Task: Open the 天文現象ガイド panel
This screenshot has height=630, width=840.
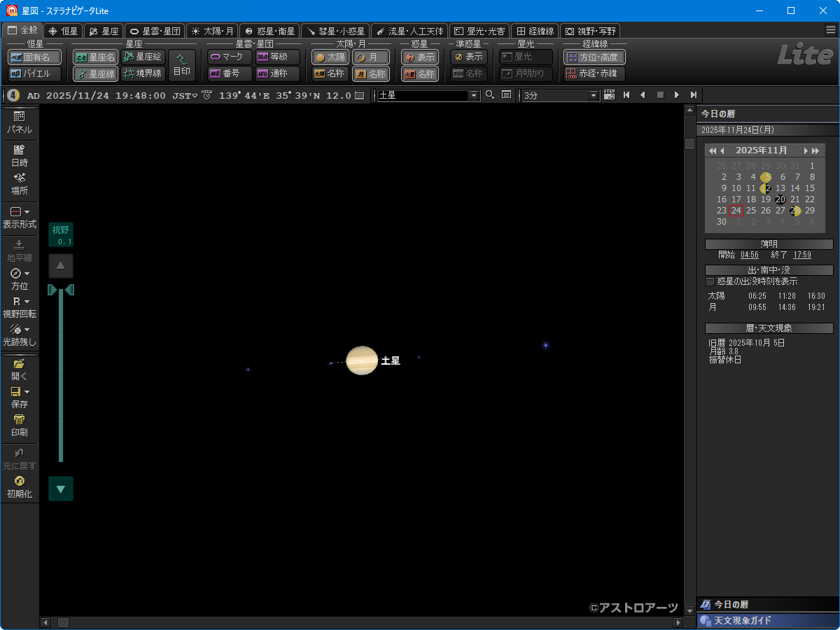Action: tap(742, 620)
